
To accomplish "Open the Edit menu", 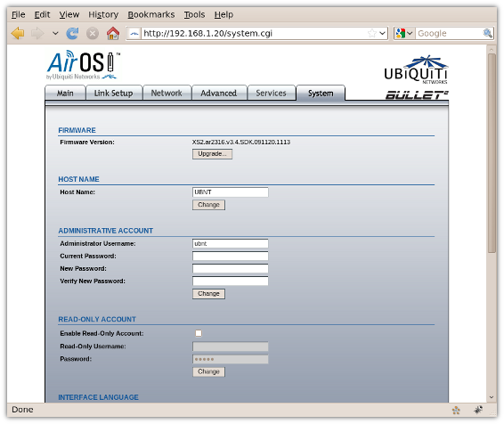I will click(42, 14).
